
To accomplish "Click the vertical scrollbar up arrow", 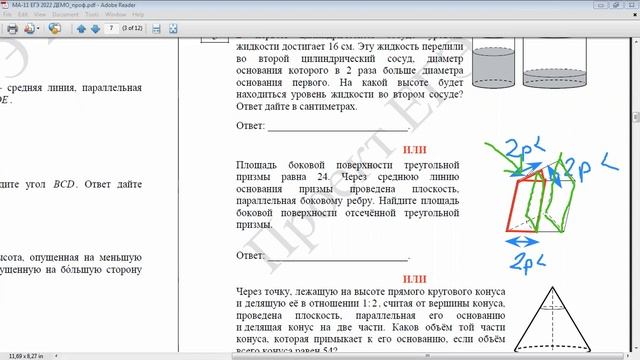I will click(x=636, y=42).
